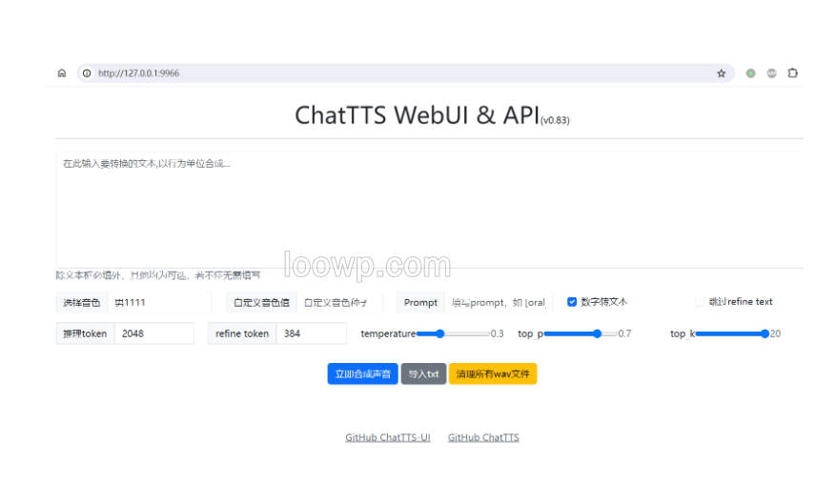Click the browser home icon
The width and height of the screenshot is (836, 504).
62,73
